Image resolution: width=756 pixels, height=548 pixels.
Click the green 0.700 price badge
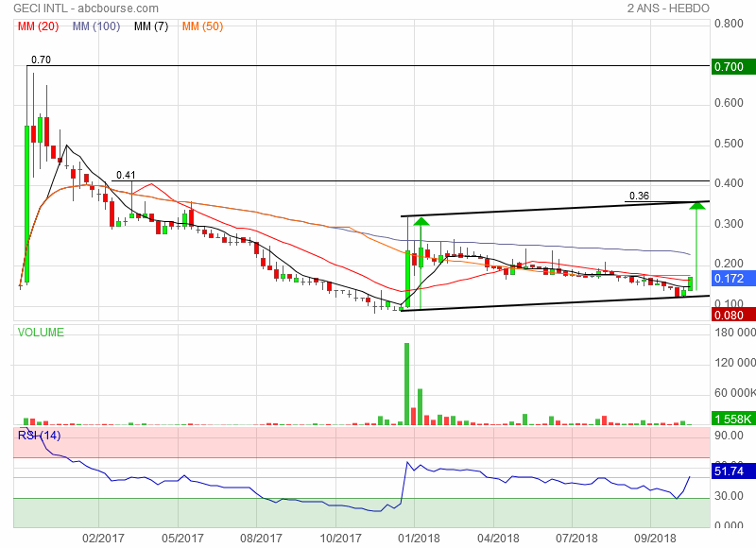pyautogui.click(x=733, y=66)
